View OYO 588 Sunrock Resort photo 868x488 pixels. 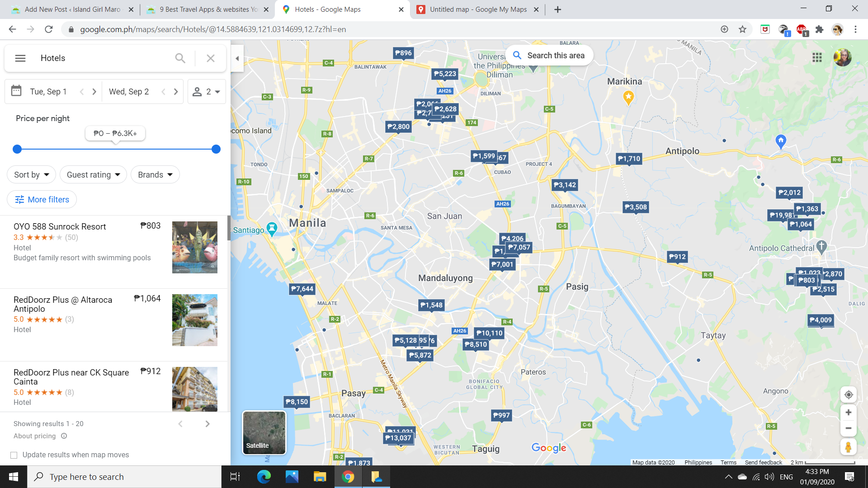[x=195, y=247]
